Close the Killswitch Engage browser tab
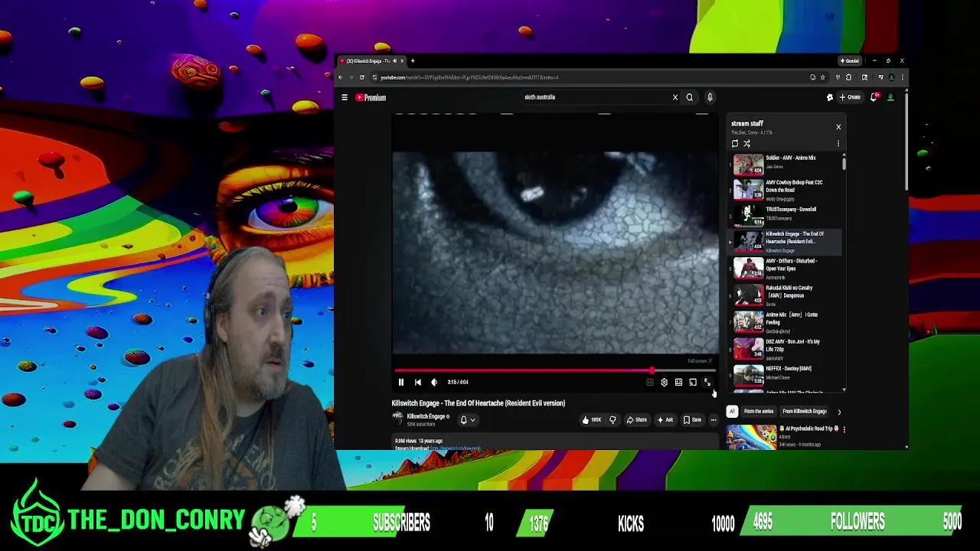Viewport: 980px width, 551px height. pyautogui.click(x=402, y=61)
